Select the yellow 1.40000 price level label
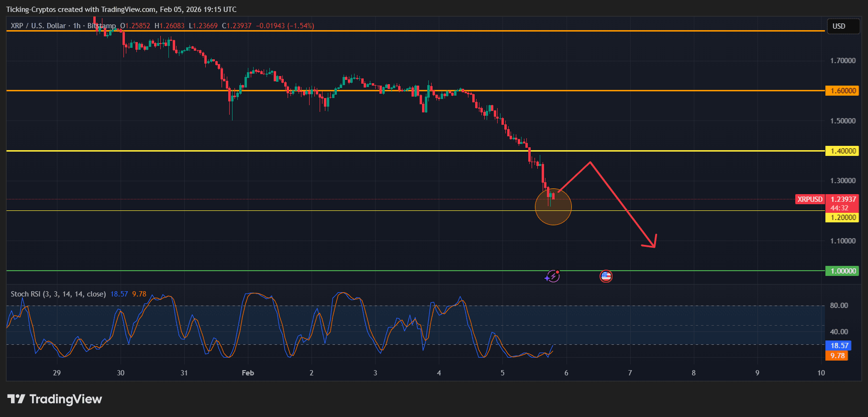 tap(842, 151)
